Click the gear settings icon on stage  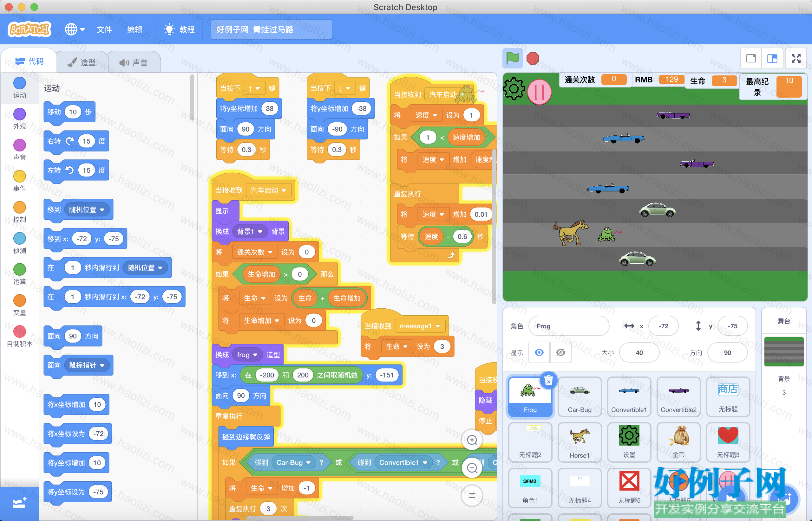click(514, 89)
